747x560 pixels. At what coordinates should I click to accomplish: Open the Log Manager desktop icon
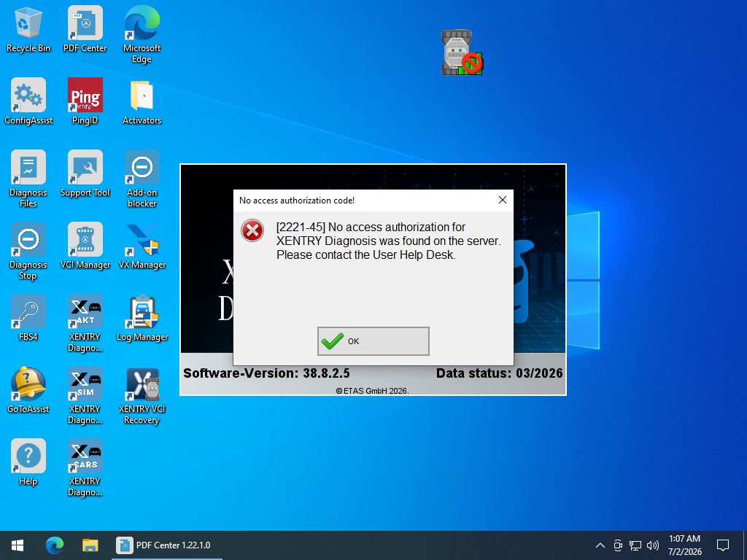(142, 318)
